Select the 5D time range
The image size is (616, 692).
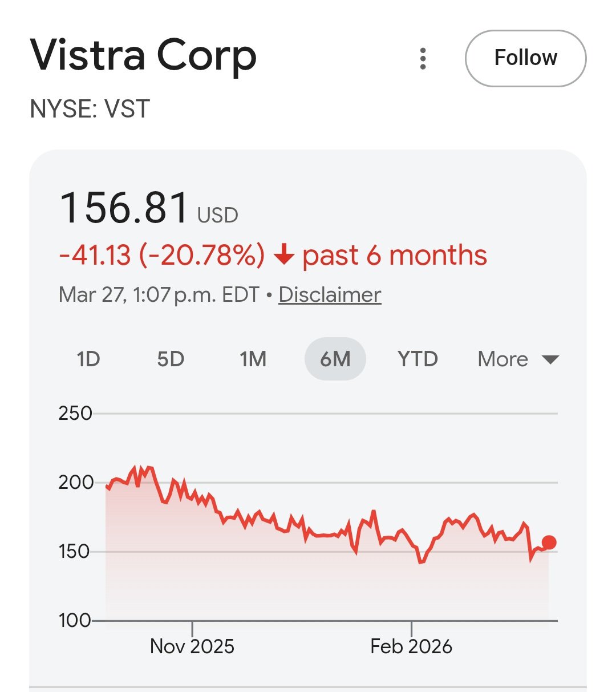pyautogui.click(x=171, y=359)
